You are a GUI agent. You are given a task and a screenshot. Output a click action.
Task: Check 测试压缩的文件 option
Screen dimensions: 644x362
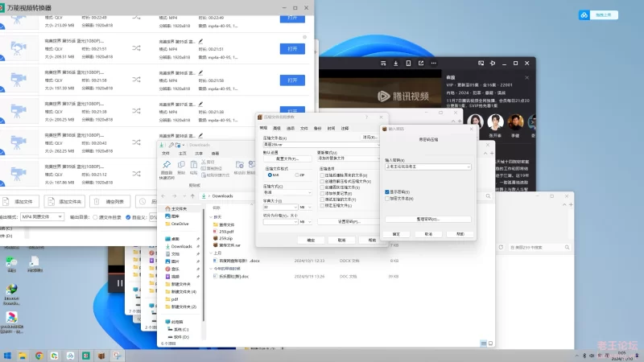[322, 200]
